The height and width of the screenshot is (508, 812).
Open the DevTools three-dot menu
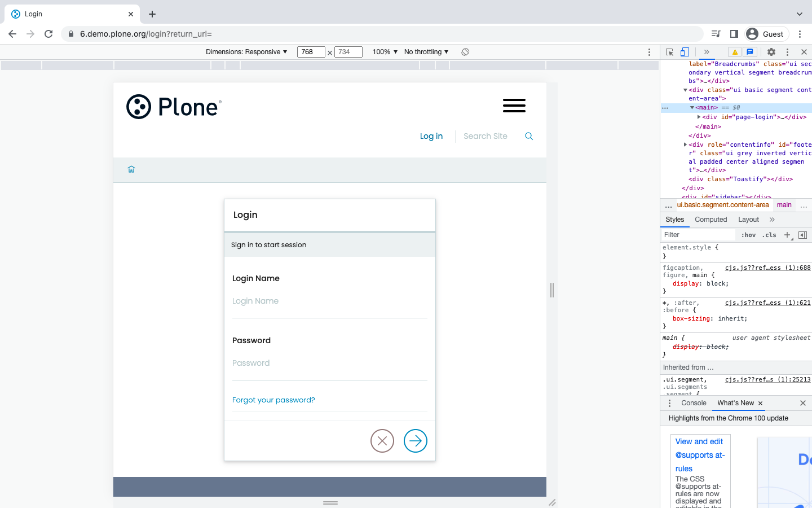[787, 51]
